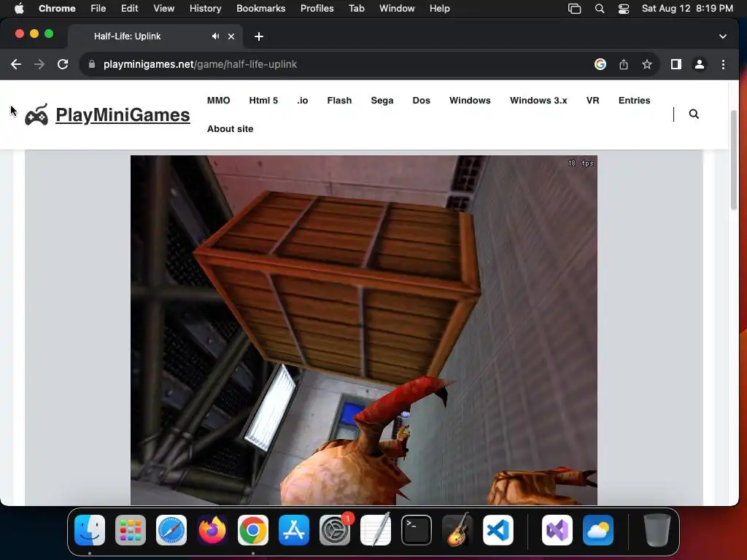Open the Dos games category
Screen dimensions: 747x560
[x=421, y=101]
